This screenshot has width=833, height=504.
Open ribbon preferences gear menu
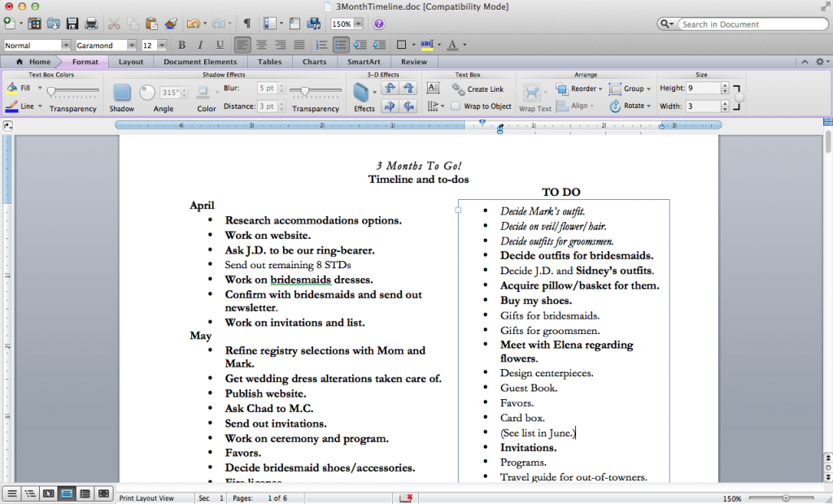tap(822, 62)
